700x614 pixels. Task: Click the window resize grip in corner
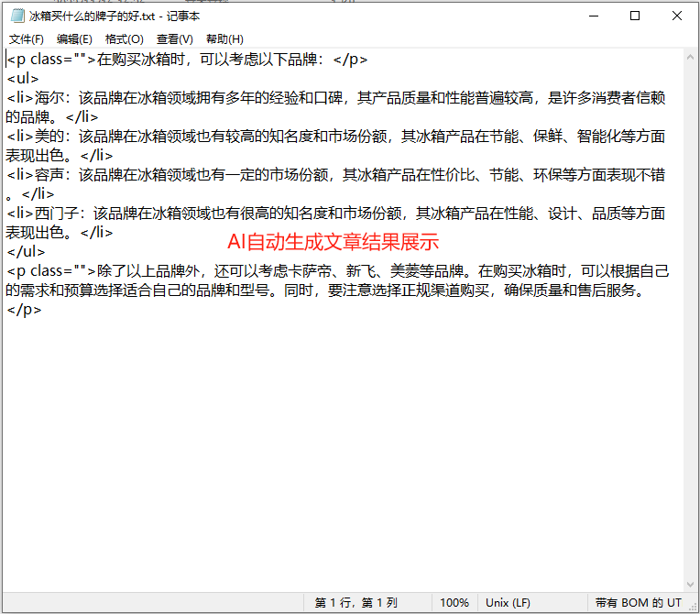point(693,608)
